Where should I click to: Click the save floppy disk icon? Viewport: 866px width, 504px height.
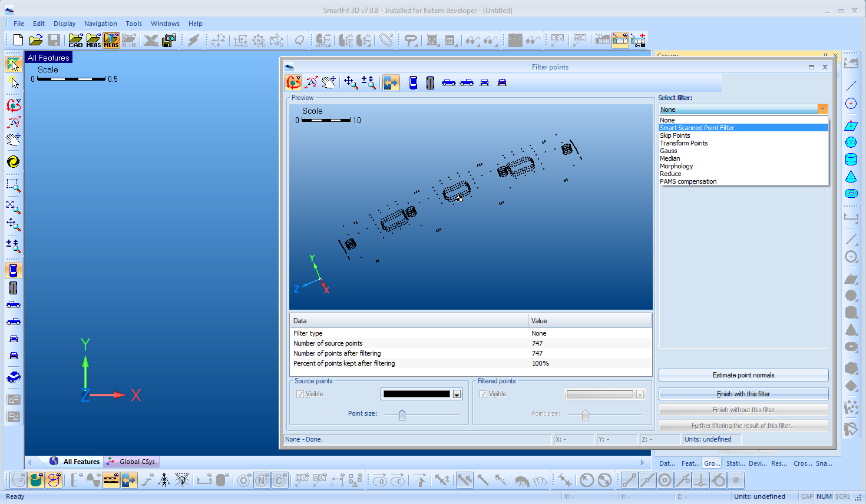54,40
